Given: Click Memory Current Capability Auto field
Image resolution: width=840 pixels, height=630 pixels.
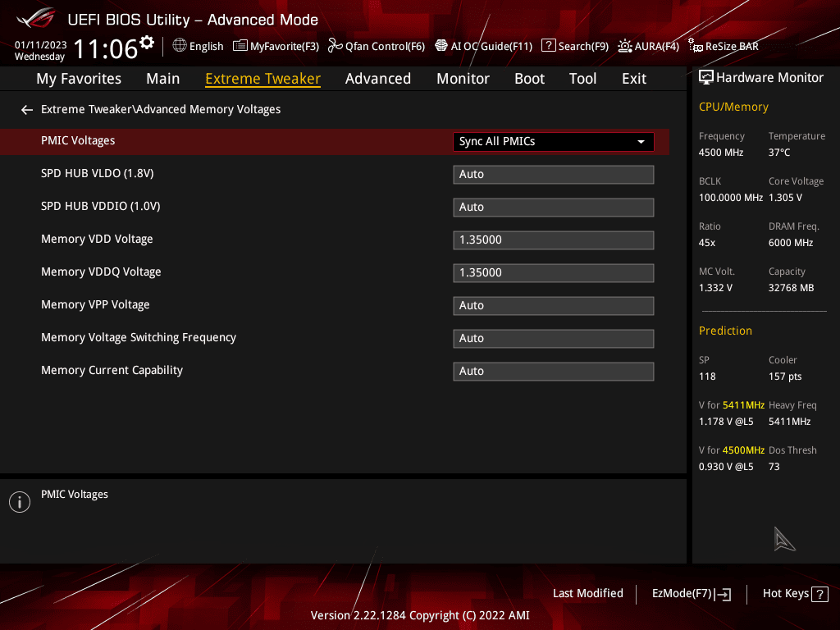Looking at the screenshot, I should [554, 372].
